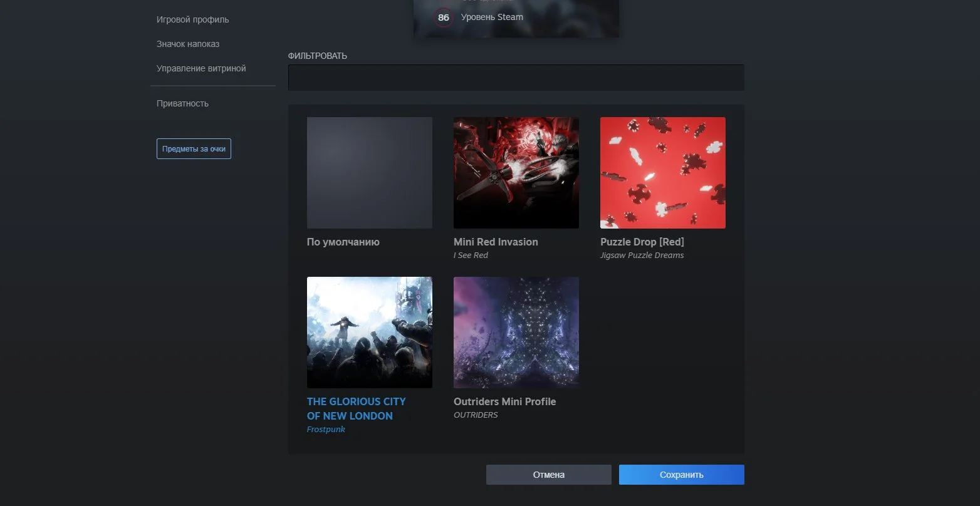Cancel changes with the Отмена button
980x506 pixels.
(x=548, y=475)
